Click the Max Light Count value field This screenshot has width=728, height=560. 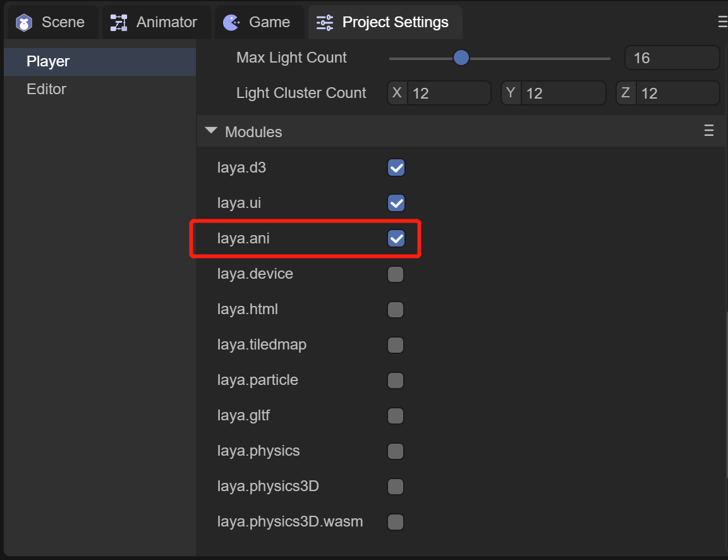(x=671, y=58)
